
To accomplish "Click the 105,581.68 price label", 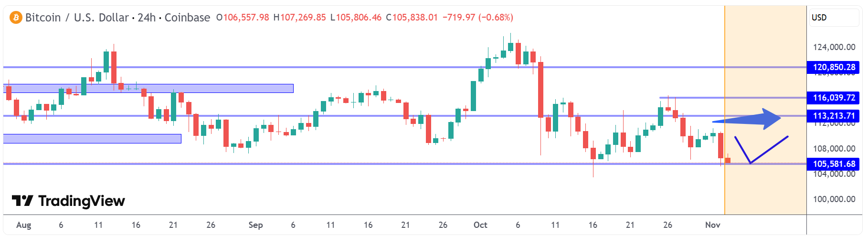I will 834,164.
